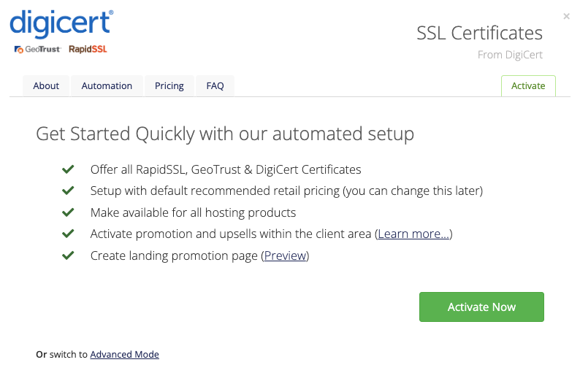
Task: Switch to Advanced Mode link
Action: [x=124, y=354]
